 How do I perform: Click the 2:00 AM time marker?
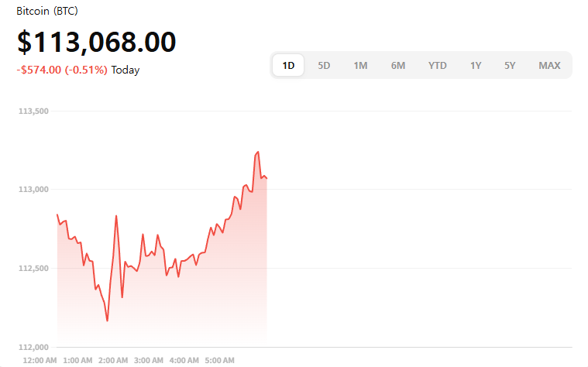[x=113, y=361]
